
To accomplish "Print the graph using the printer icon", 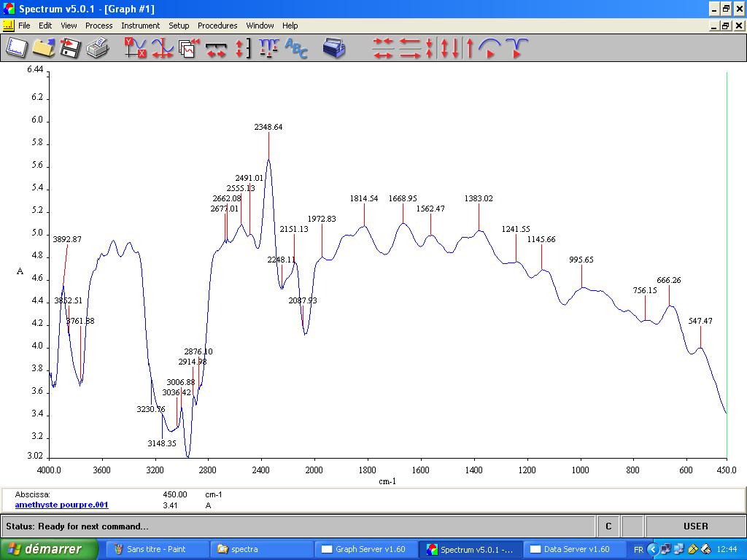I will 97,48.
